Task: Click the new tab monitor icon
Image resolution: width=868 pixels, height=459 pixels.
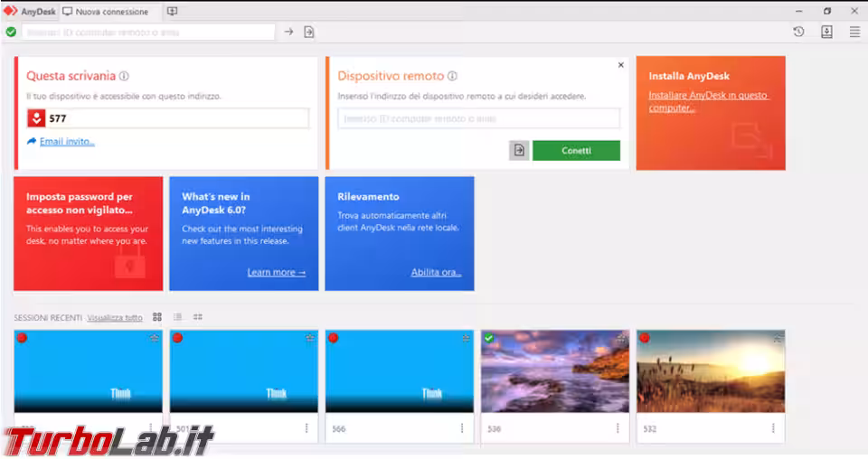Action: pyautogui.click(x=172, y=11)
